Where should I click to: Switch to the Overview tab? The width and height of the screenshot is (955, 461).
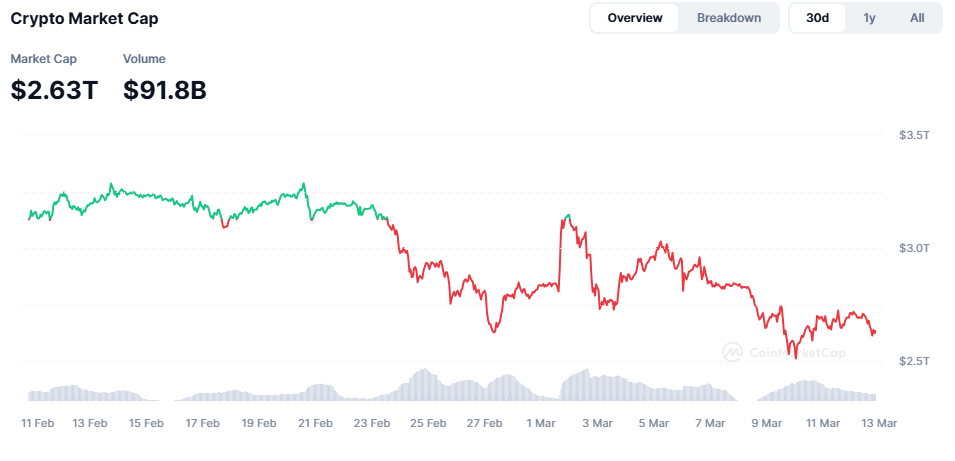[x=635, y=18]
